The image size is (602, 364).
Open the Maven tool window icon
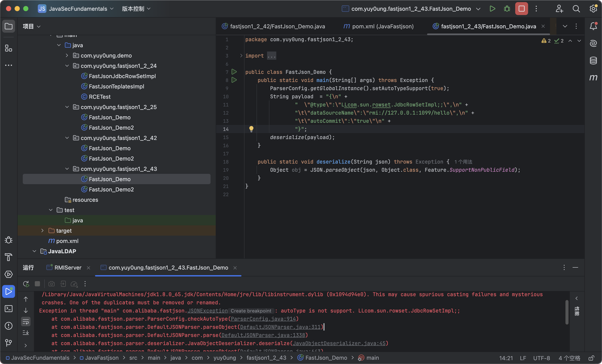593,78
